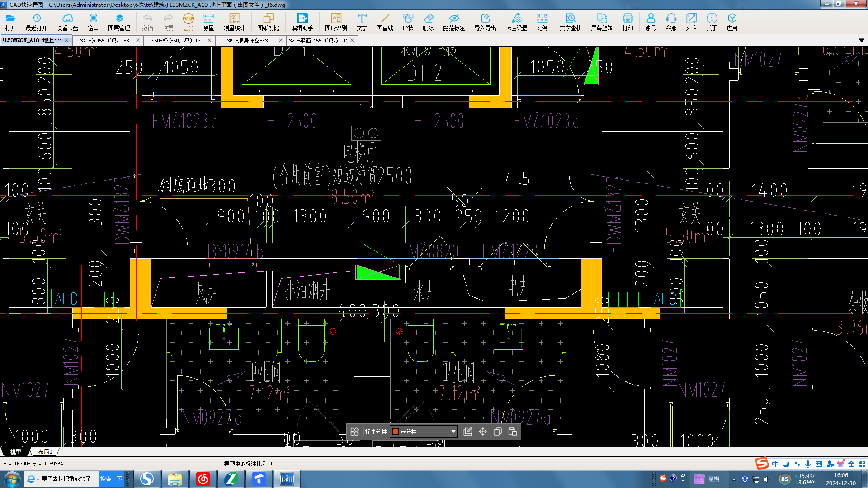Switch to S50-板 (550户型) tab
Viewport: 868px width, 488px height.
point(176,40)
